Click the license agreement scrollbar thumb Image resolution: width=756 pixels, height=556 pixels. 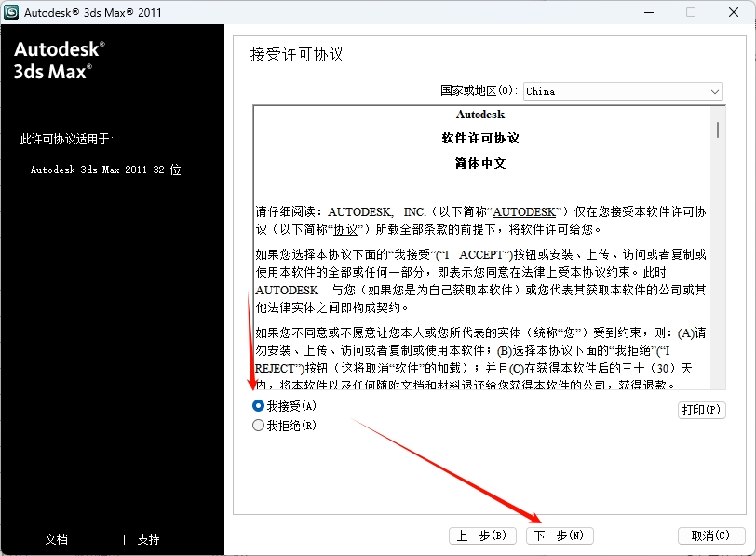pos(718,128)
